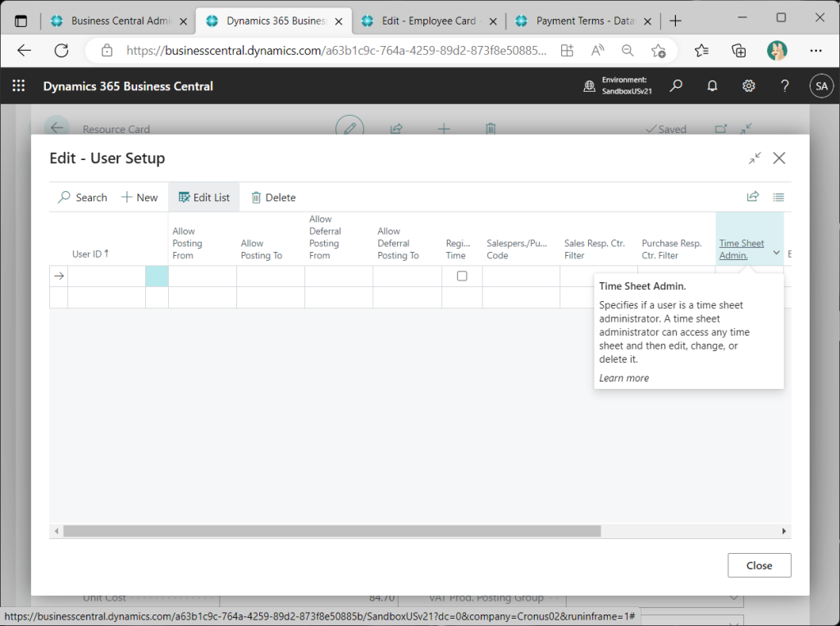The image size is (840, 626).
Task: Navigate back in the browser
Action: click(x=24, y=51)
